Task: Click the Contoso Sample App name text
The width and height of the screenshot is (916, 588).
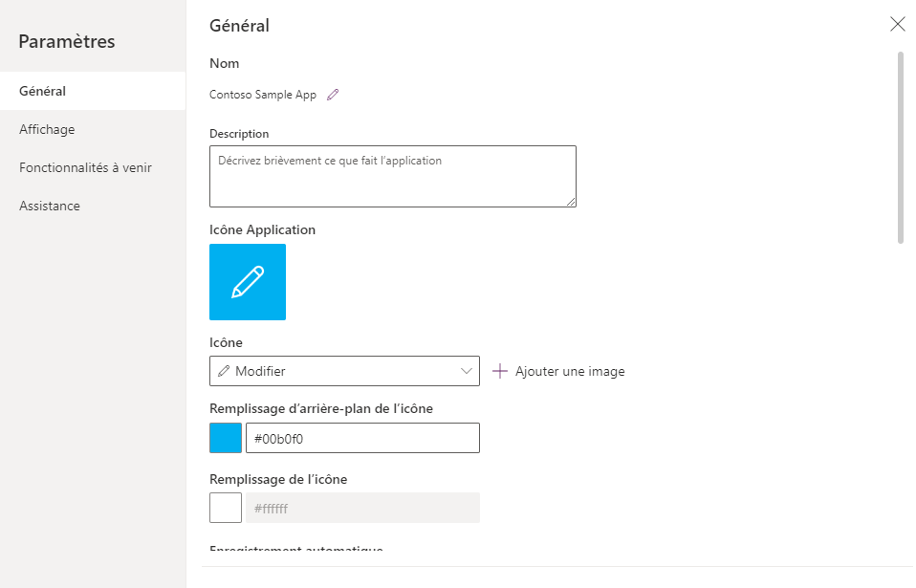Action: click(x=263, y=95)
